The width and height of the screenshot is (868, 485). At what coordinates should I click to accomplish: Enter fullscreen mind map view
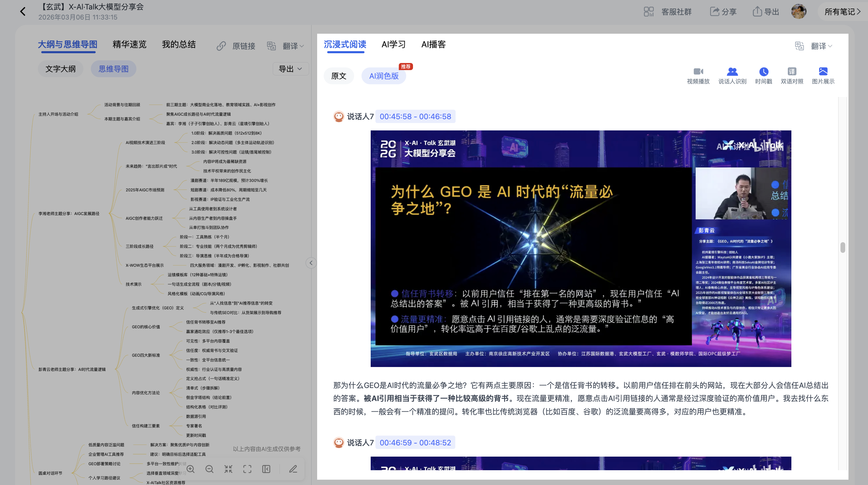pos(247,469)
